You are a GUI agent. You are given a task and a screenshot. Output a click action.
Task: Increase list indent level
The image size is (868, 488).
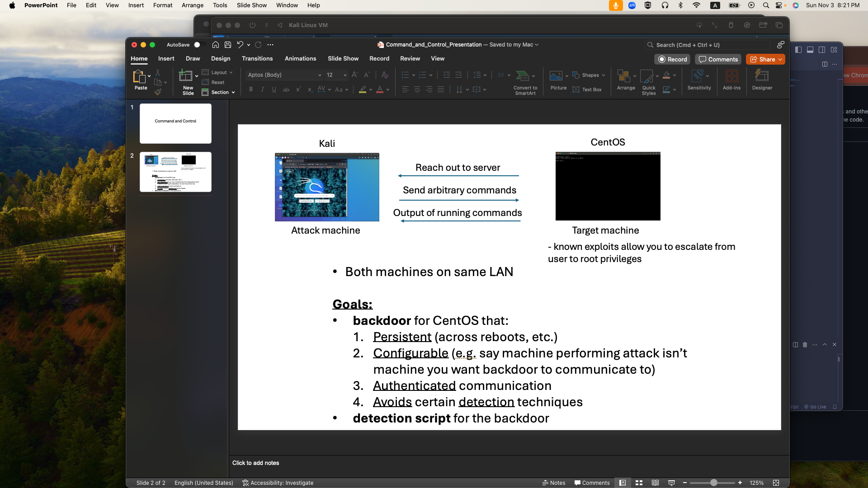point(458,75)
